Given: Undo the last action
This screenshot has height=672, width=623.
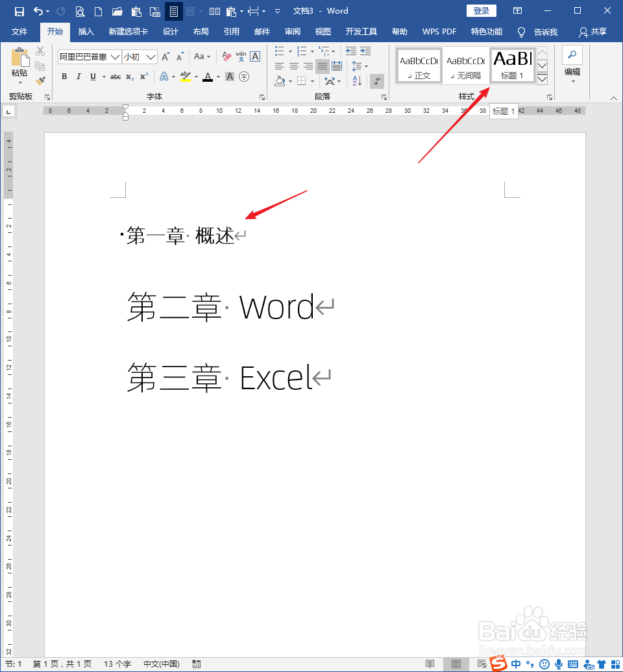Looking at the screenshot, I should pos(38,11).
